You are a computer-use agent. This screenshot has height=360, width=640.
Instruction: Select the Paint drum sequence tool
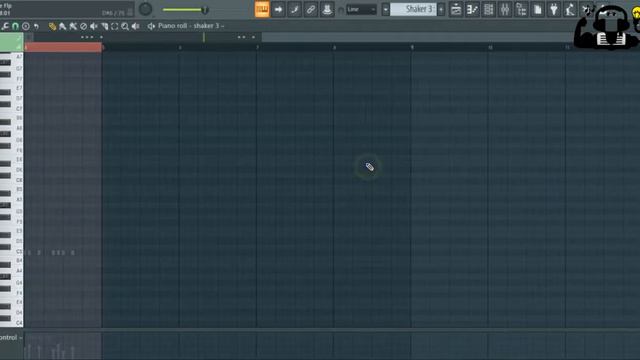point(73,26)
